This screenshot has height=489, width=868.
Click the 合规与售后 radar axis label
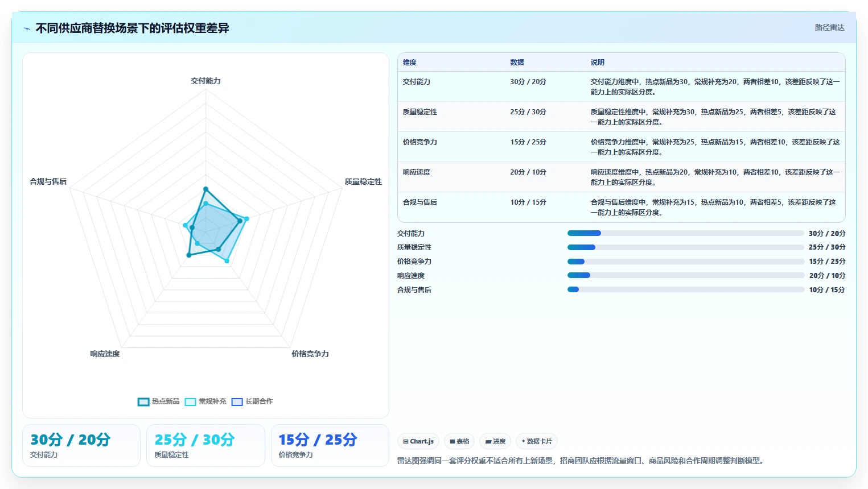pos(48,182)
